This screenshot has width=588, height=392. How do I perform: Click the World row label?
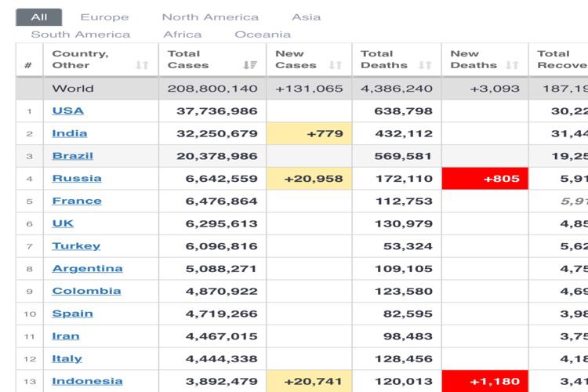pyautogui.click(x=73, y=89)
